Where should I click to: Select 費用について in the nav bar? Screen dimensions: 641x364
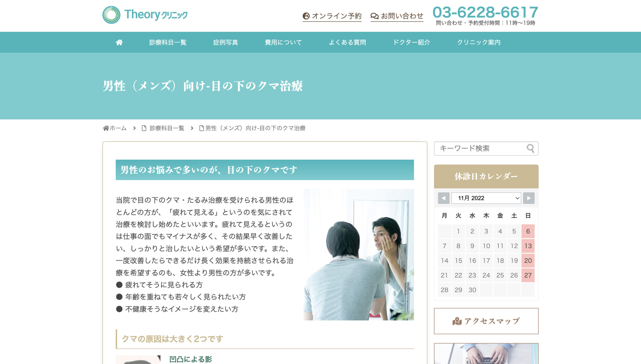[283, 42]
